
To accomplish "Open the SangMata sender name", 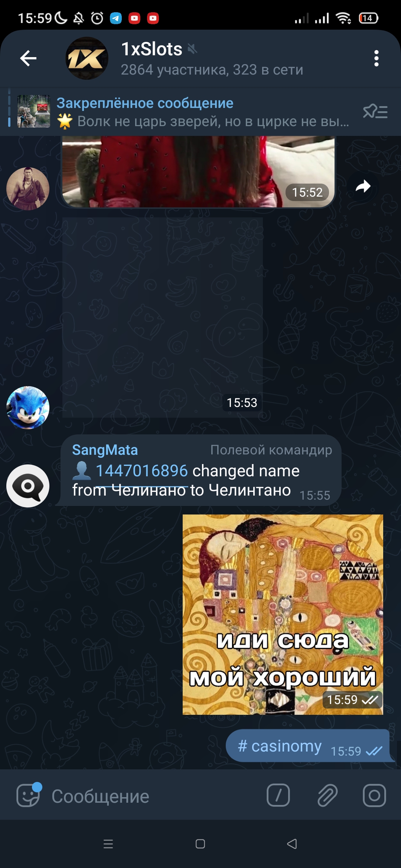I will [x=105, y=450].
